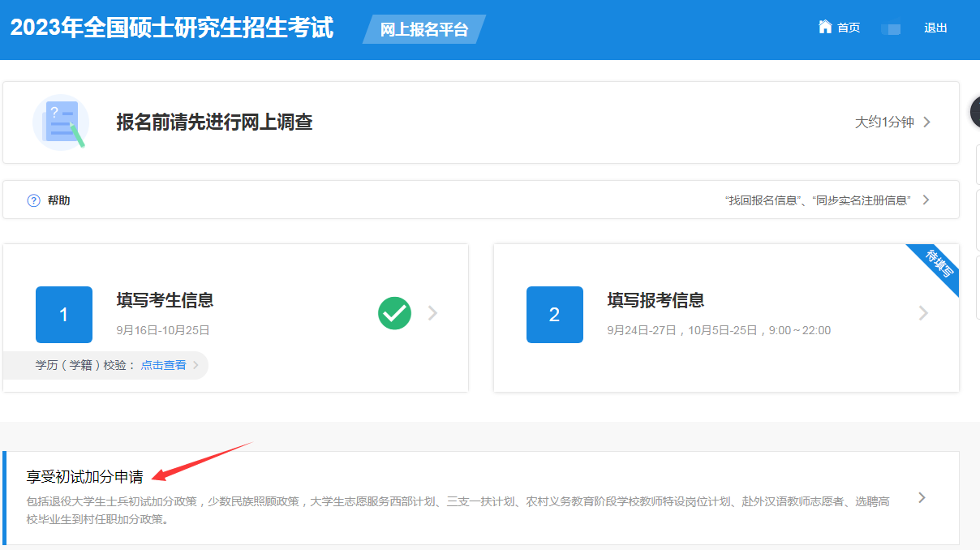
Task: Click the question mark help icon
Action: (34, 200)
